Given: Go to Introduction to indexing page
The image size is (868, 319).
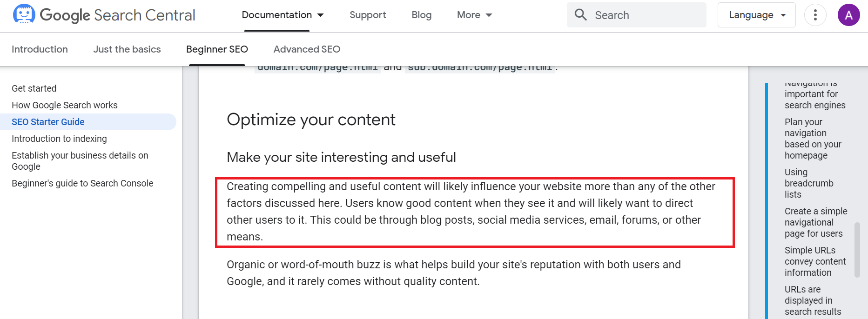Looking at the screenshot, I should (59, 139).
